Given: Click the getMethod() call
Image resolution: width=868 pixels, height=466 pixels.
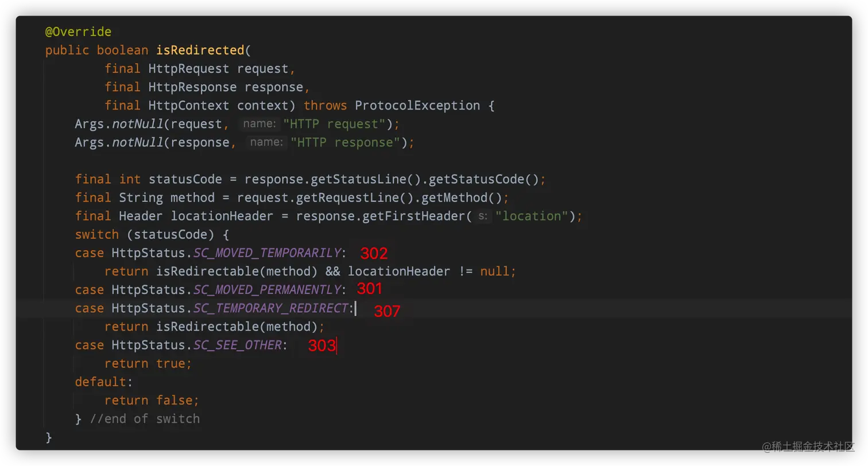Looking at the screenshot, I should (462, 197).
